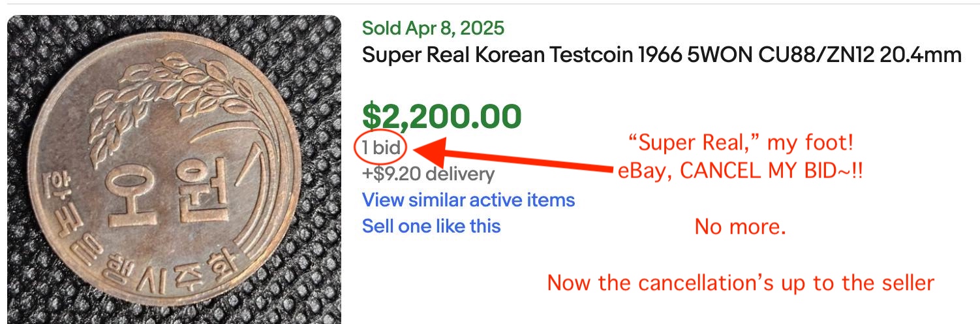Click the "eBay, CANCEL MY BID~!!" text
The width and height of the screenshot is (980, 324).
[740, 172]
